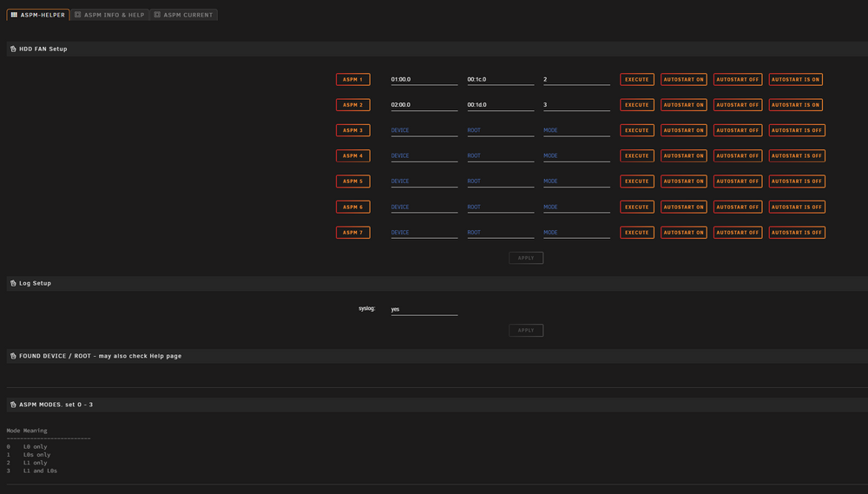Click AUTOSTART IS OFF status for ASPM 6

797,207
